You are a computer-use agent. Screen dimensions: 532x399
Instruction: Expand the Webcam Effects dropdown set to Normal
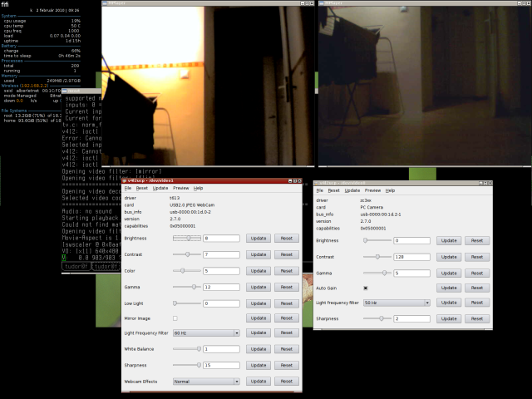(x=206, y=382)
